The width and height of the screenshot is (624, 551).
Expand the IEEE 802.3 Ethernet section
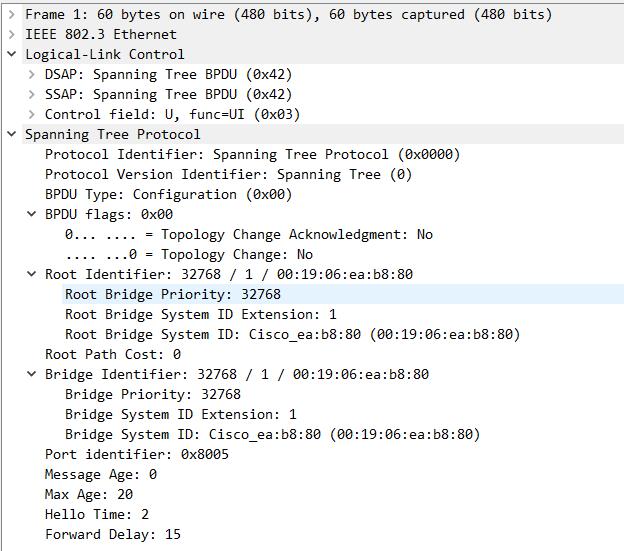click(12, 34)
